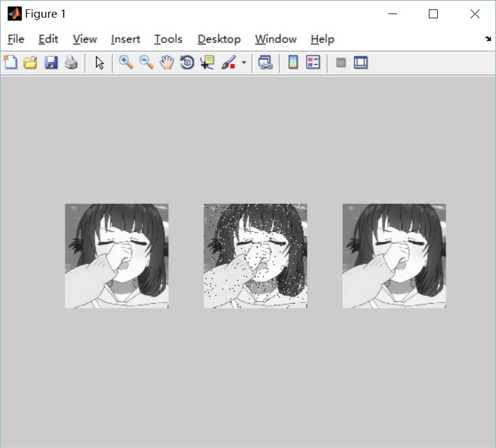The height and width of the screenshot is (448, 496).
Task: Open the Edit menu
Action: [x=48, y=39]
